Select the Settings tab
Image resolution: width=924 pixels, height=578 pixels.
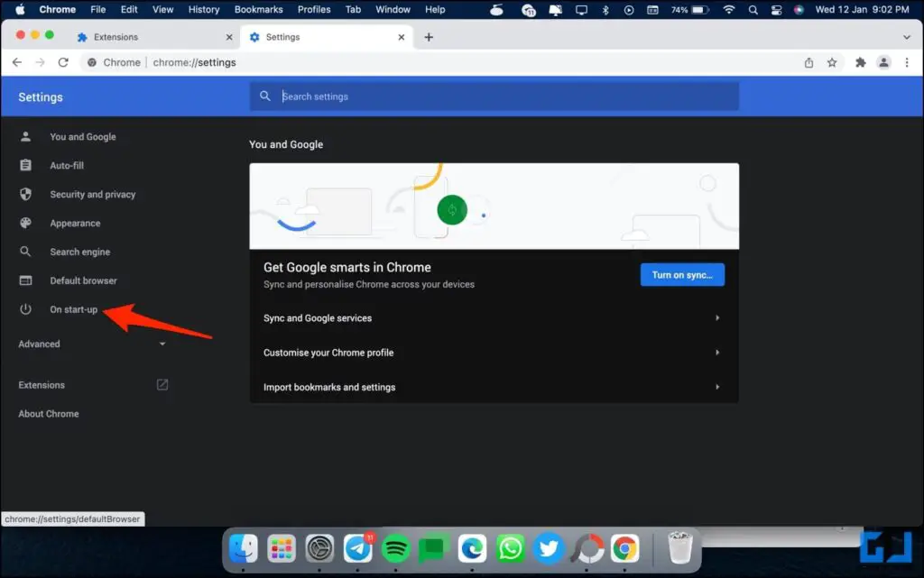click(327, 37)
